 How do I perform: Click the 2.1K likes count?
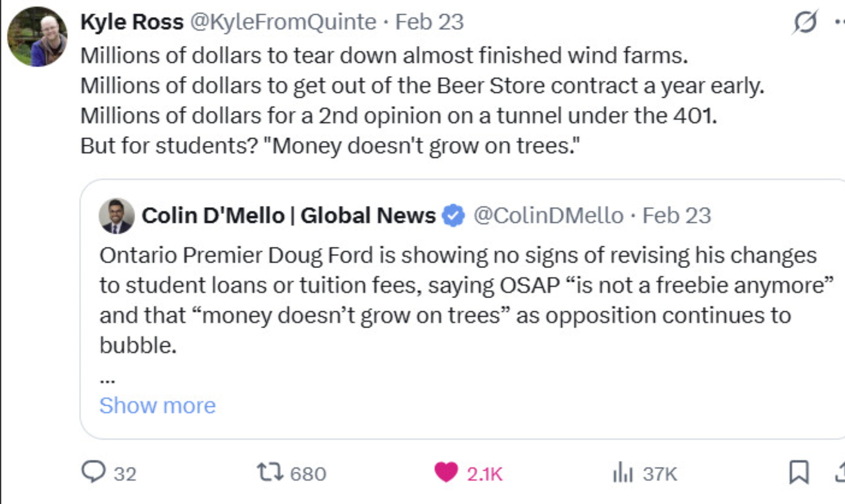coord(485,474)
